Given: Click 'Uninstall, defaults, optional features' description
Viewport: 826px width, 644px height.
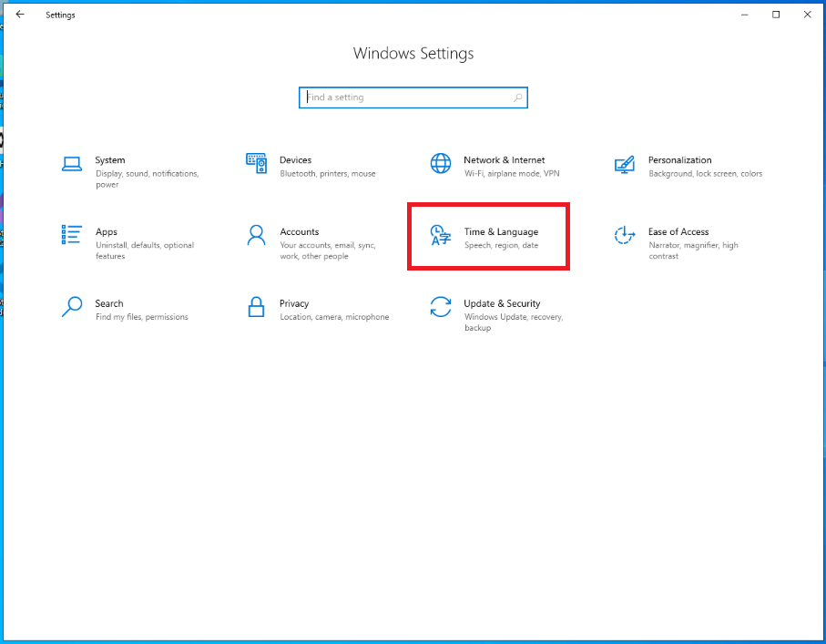Looking at the screenshot, I should (x=145, y=250).
